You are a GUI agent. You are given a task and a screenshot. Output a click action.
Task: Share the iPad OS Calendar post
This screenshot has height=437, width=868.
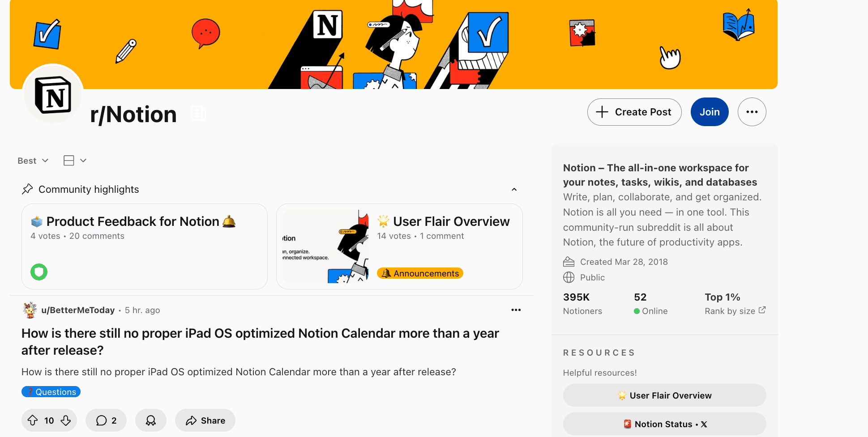click(205, 420)
